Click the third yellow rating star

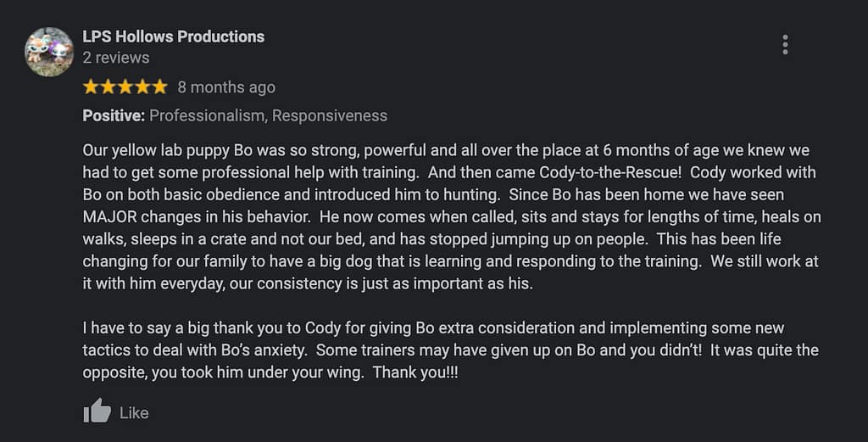pos(125,87)
